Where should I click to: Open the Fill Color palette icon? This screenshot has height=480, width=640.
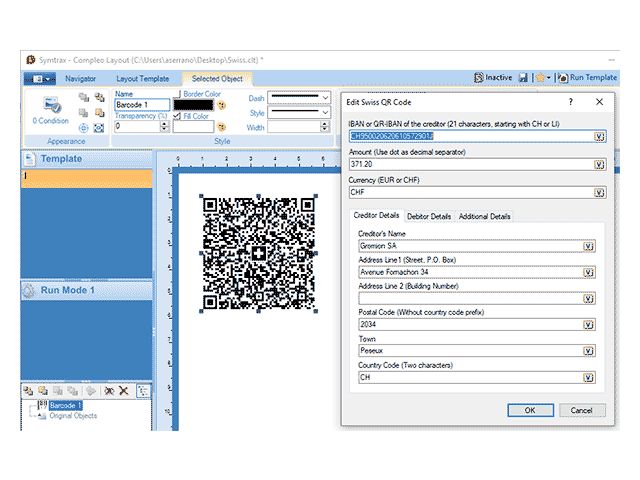pos(221,127)
